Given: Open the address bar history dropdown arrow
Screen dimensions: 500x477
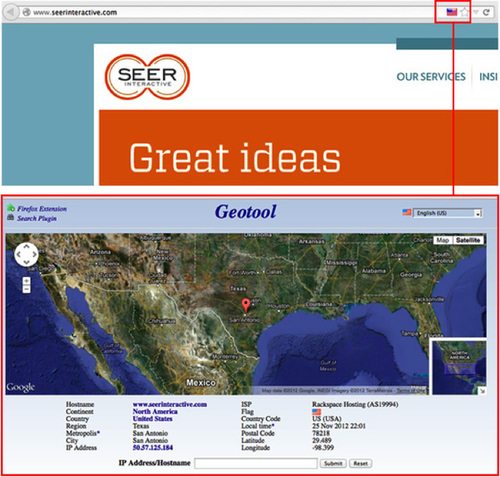Looking at the screenshot, I should pos(476,12).
